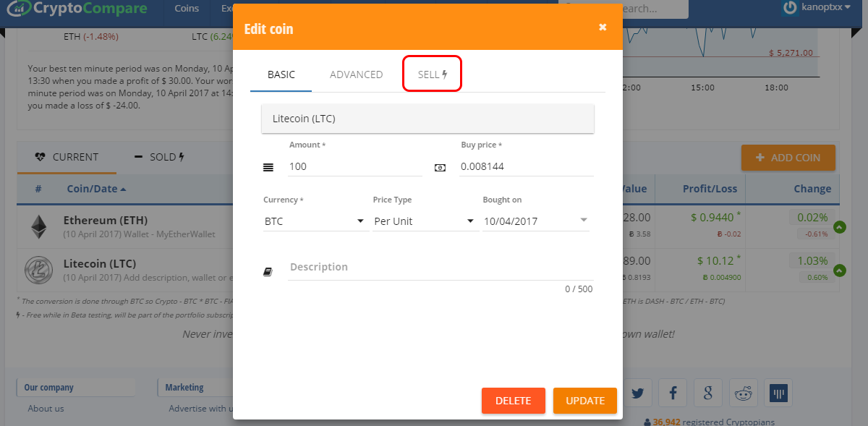The width and height of the screenshot is (868, 426).
Task: Sort by the Profit/Loss column header
Action: point(710,189)
